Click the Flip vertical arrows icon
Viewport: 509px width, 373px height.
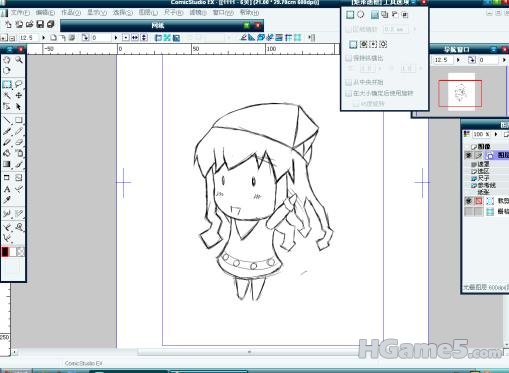pyautogui.click(x=144, y=38)
